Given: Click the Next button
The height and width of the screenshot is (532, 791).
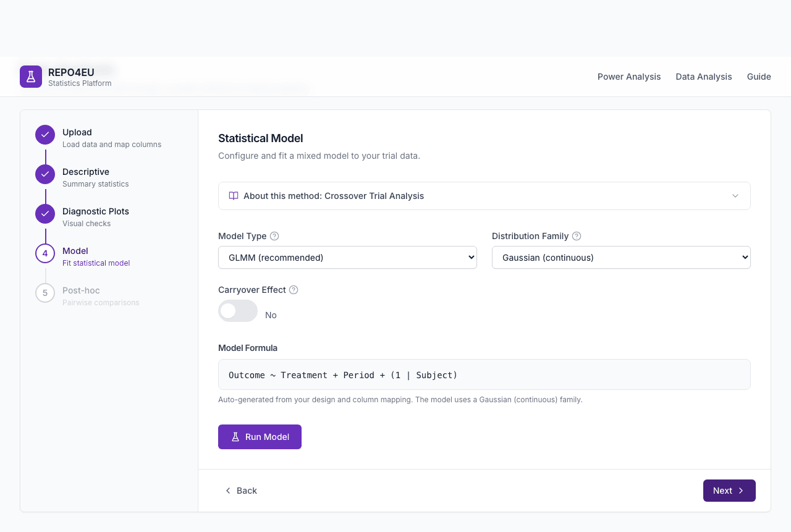Looking at the screenshot, I should [729, 491].
